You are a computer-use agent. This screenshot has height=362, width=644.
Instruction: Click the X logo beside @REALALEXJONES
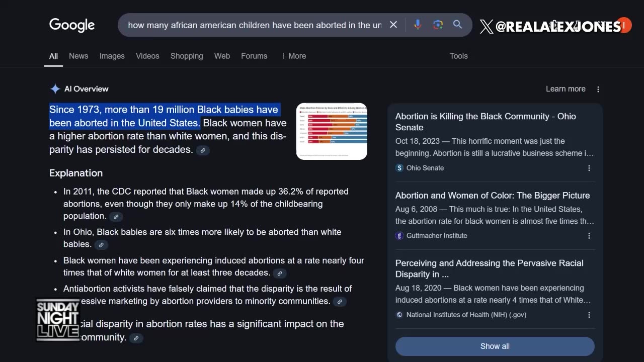pos(486,27)
